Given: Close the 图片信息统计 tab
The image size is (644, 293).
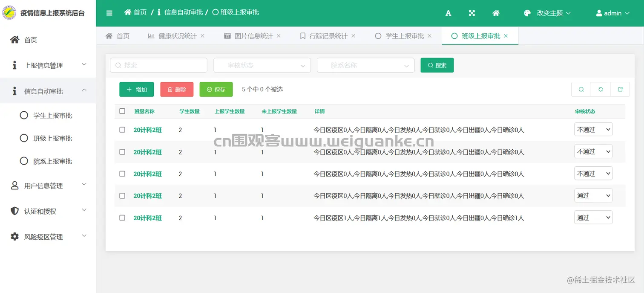Looking at the screenshot, I should click(x=279, y=36).
